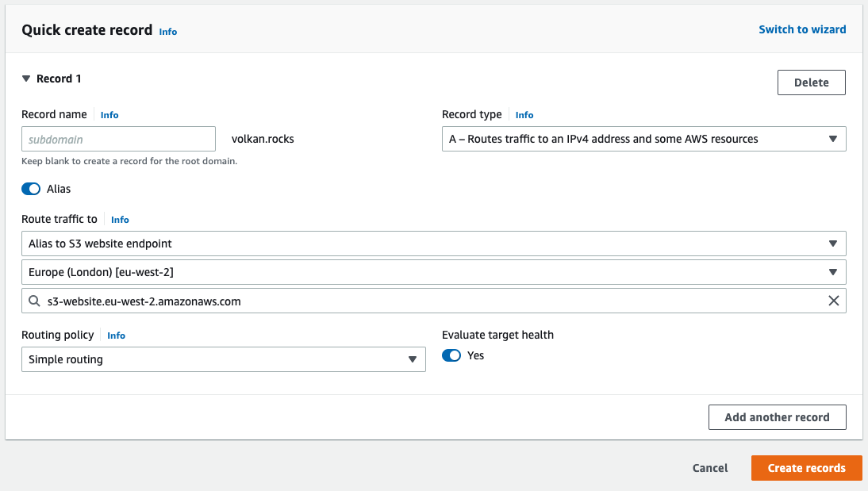Click the subdomain record name field
868x491 pixels.
pos(118,139)
